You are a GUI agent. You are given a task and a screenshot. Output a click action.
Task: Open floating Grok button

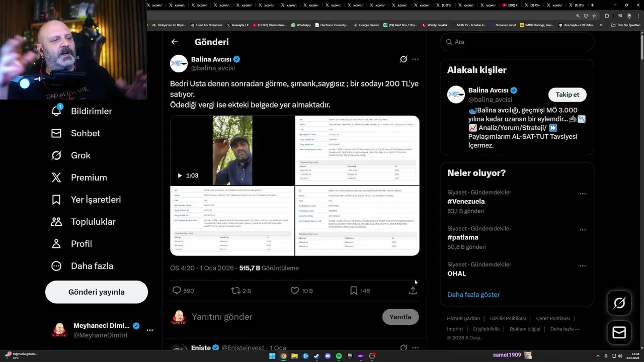pyautogui.click(x=619, y=303)
